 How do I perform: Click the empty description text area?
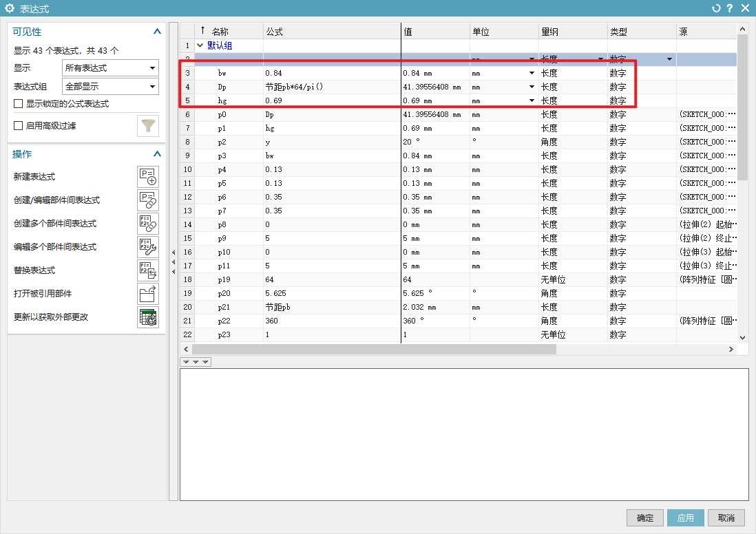(x=464, y=435)
